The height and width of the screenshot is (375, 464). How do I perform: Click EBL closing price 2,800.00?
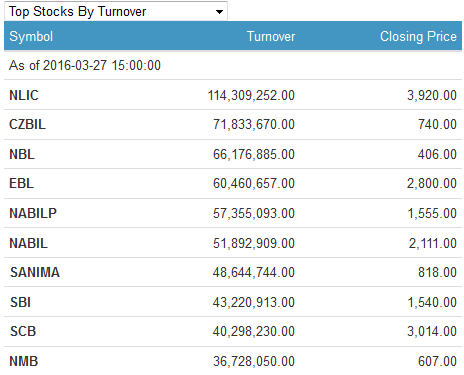click(432, 183)
